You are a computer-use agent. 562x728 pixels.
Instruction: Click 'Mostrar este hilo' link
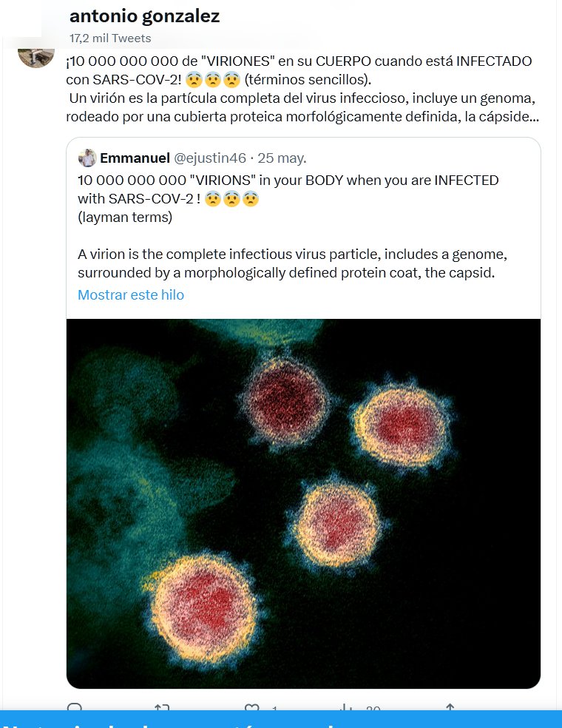[x=131, y=294]
